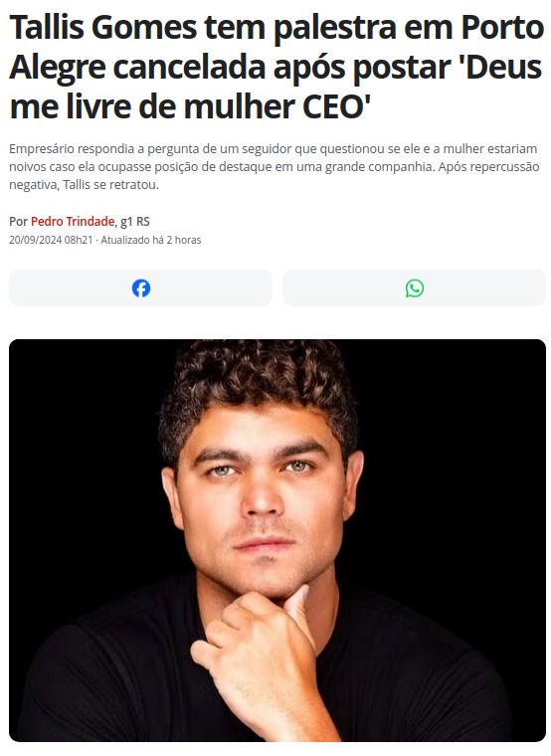Open the article photo at the man's face
Image resolution: width=551 pixels, height=756 pixels.
[x=262, y=496]
